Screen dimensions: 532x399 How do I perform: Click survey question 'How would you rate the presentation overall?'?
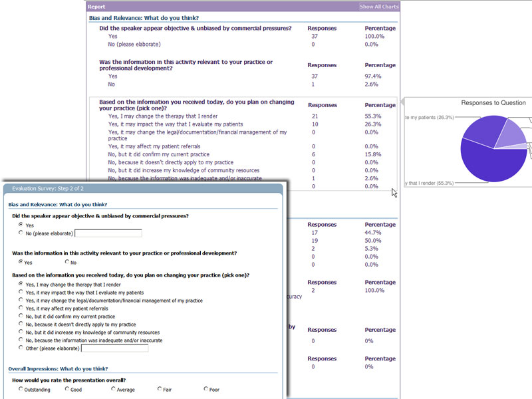point(69,380)
